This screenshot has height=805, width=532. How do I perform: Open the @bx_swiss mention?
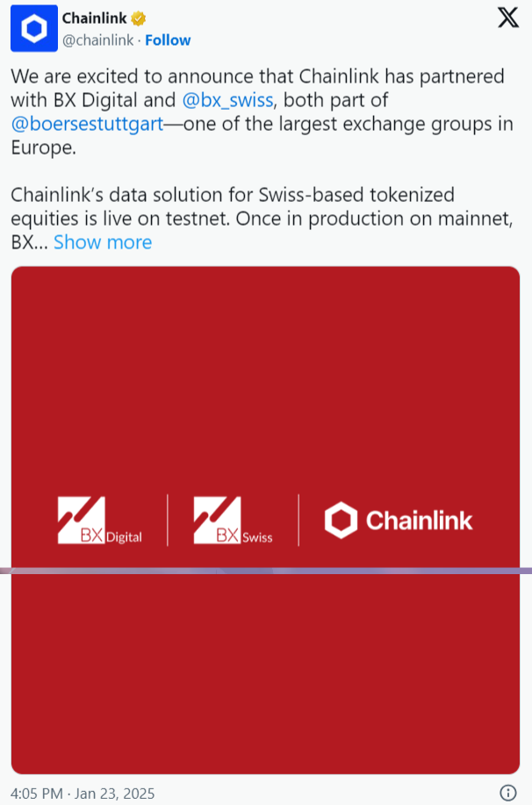pos(227,100)
